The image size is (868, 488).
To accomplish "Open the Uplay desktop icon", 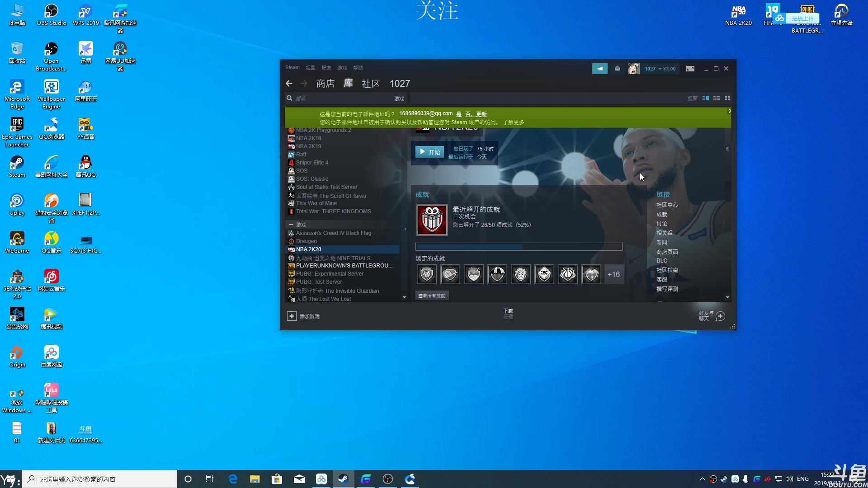I will [17, 205].
